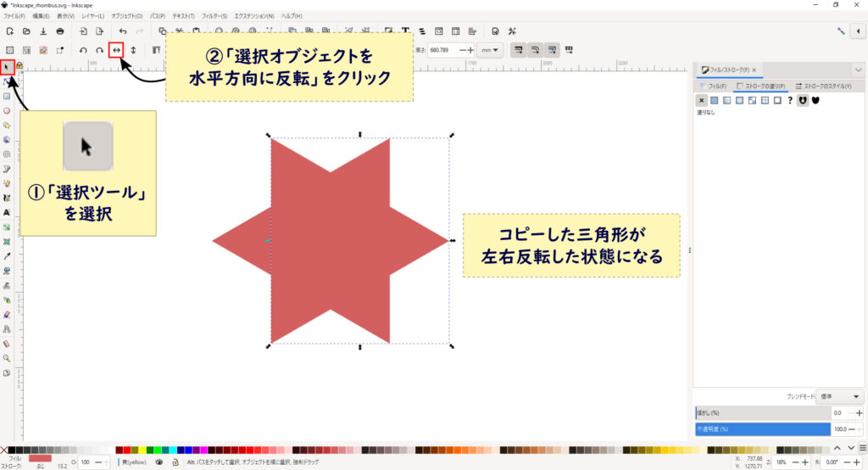Open the Text and Font dialog icon
The height and width of the screenshot is (470, 868).
[x=406, y=31]
